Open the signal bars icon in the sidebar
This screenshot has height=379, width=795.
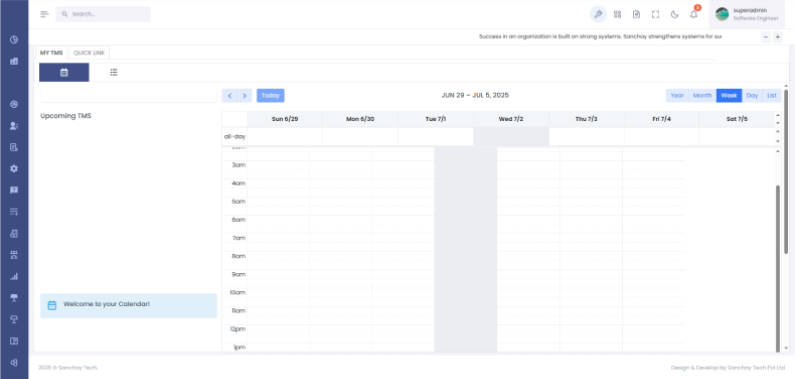(14, 277)
